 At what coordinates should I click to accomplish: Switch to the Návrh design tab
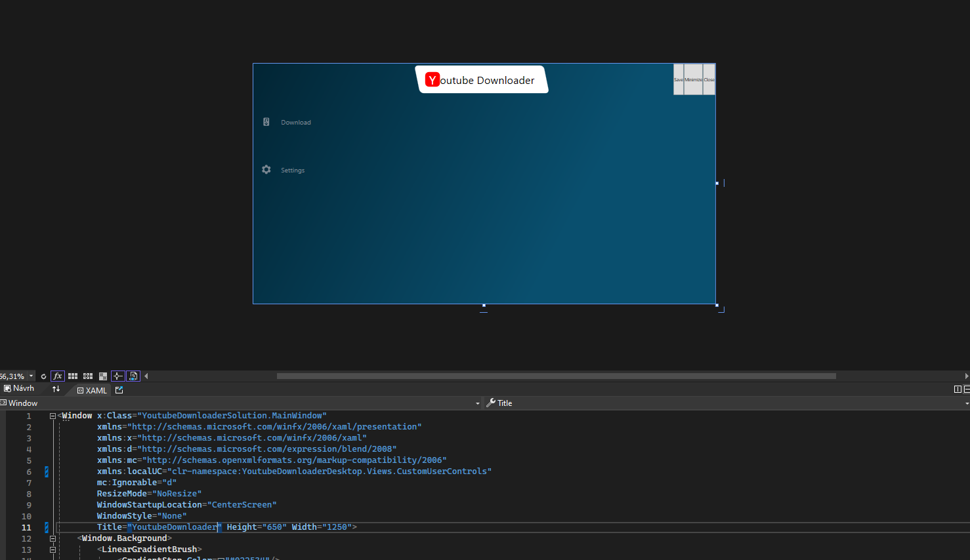pos(20,389)
